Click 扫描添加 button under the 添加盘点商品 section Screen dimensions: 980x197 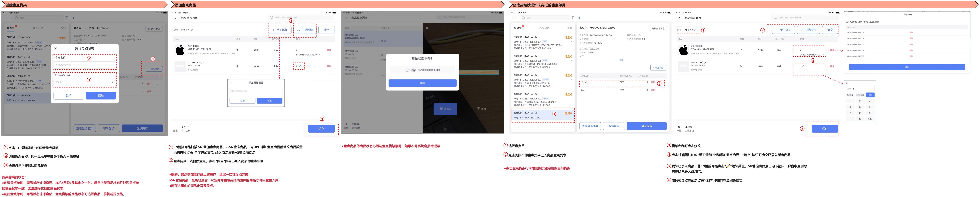coord(305,30)
